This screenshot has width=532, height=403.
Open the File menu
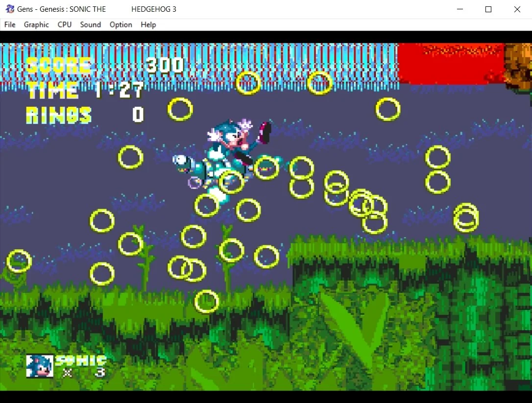tap(10, 25)
